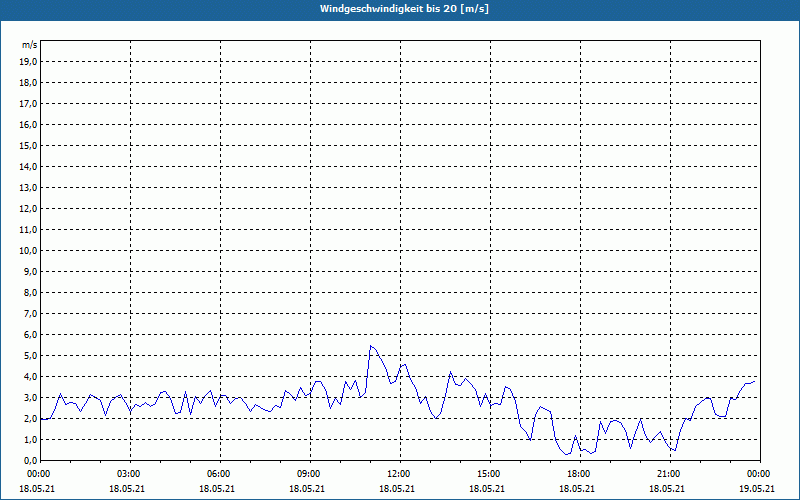Click the 03:00 time axis label

coord(129,474)
